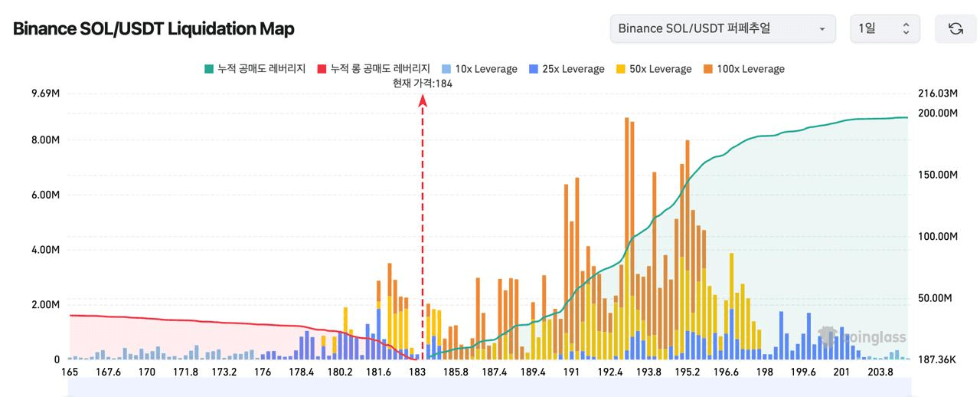Click the red 누적 롱 공매도 레버리지 legend marker
This screenshot has width=980, height=397.
[322, 69]
